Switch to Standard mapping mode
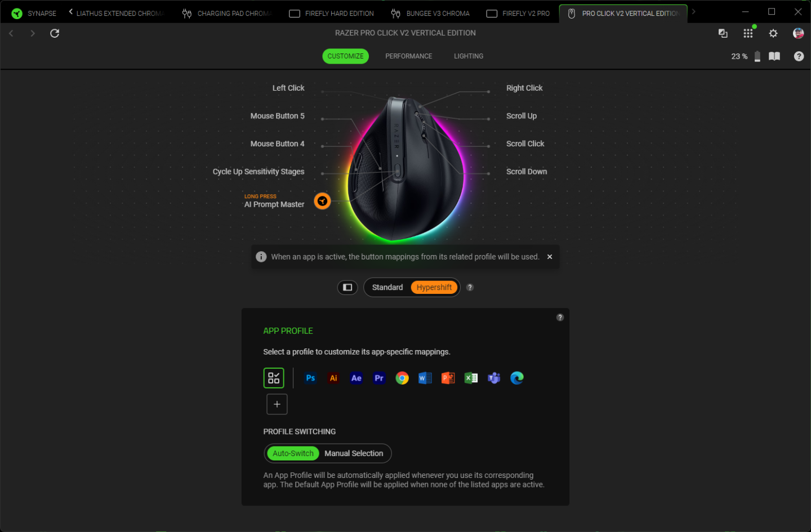The height and width of the screenshot is (532, 811). [387, 288]
